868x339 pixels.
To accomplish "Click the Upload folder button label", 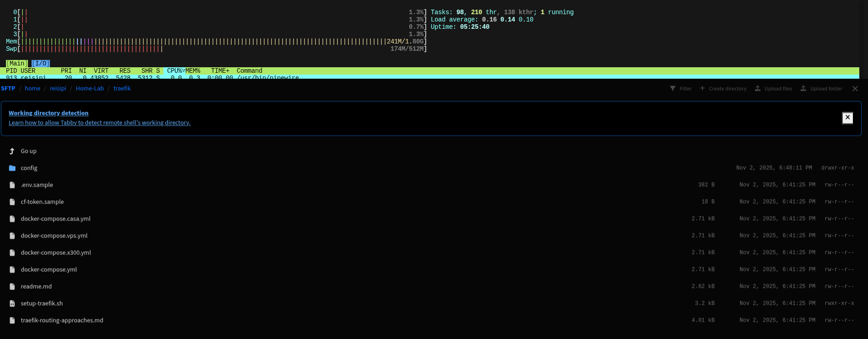I will click(x=826, y=89).
